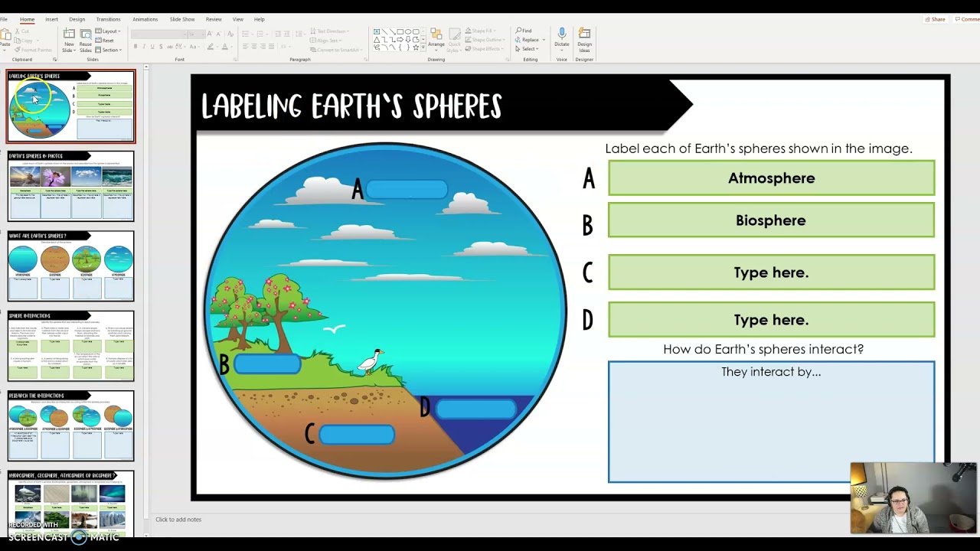Screen dimensions: 980x551
Task: Click the Comments button
Action: (968, 19)
